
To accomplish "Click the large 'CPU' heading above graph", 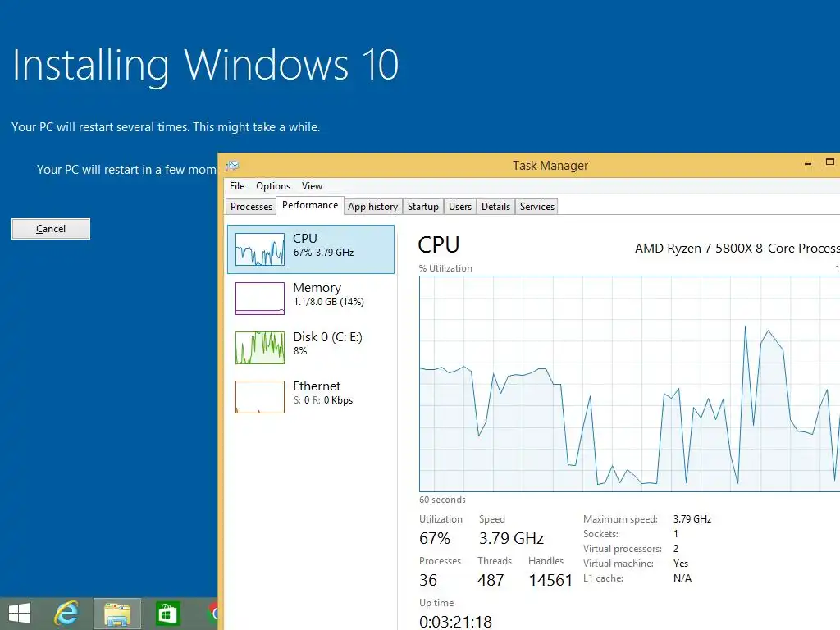I will 438,244.
